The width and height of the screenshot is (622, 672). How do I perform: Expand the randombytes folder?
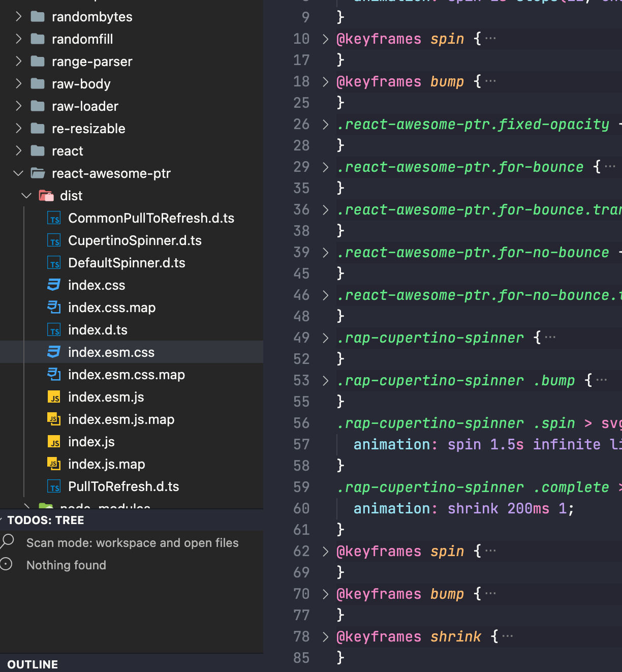tap(18, 16)
